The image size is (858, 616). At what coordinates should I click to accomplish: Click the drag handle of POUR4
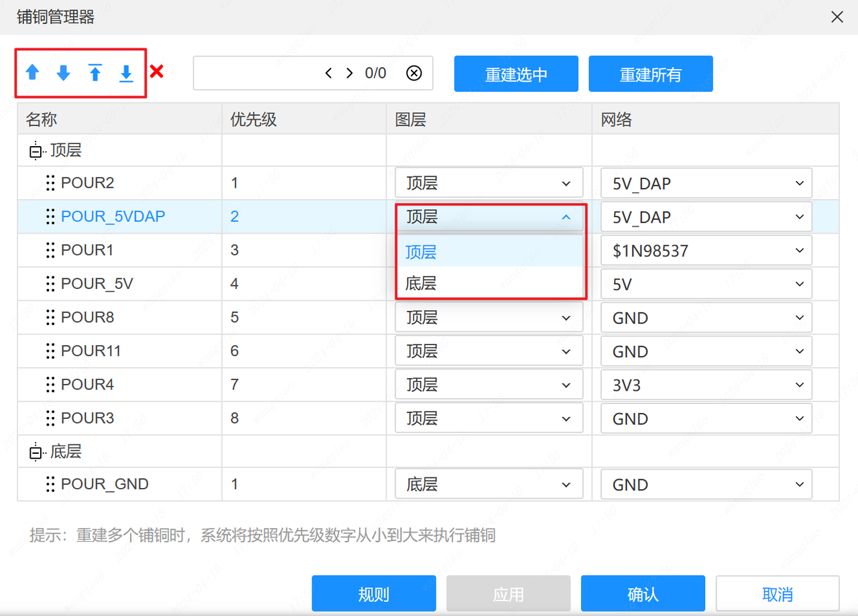pos(50,384)
